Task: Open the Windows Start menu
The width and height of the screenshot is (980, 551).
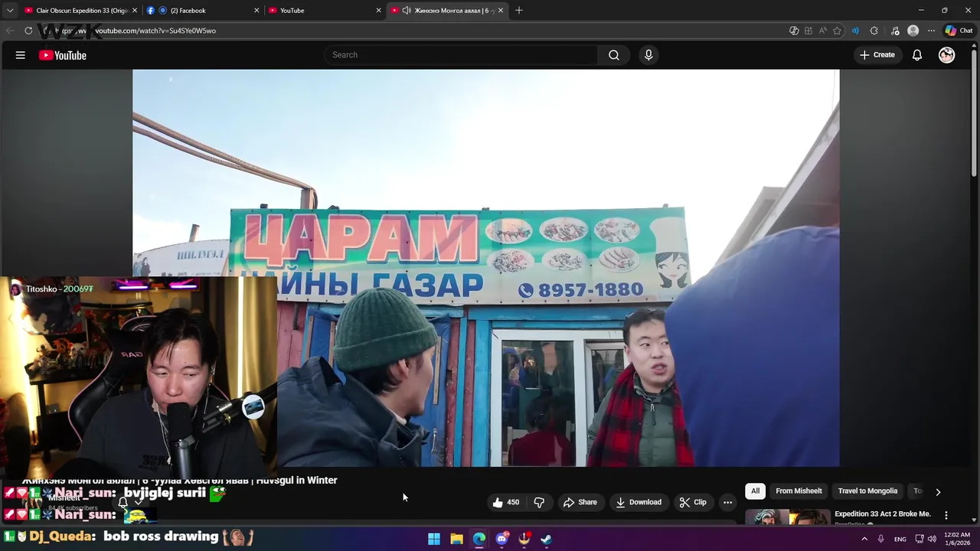Action: [434, 539]
